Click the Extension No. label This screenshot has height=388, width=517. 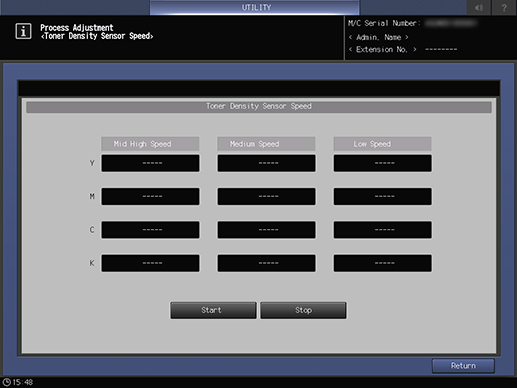(x=382, y=50)
